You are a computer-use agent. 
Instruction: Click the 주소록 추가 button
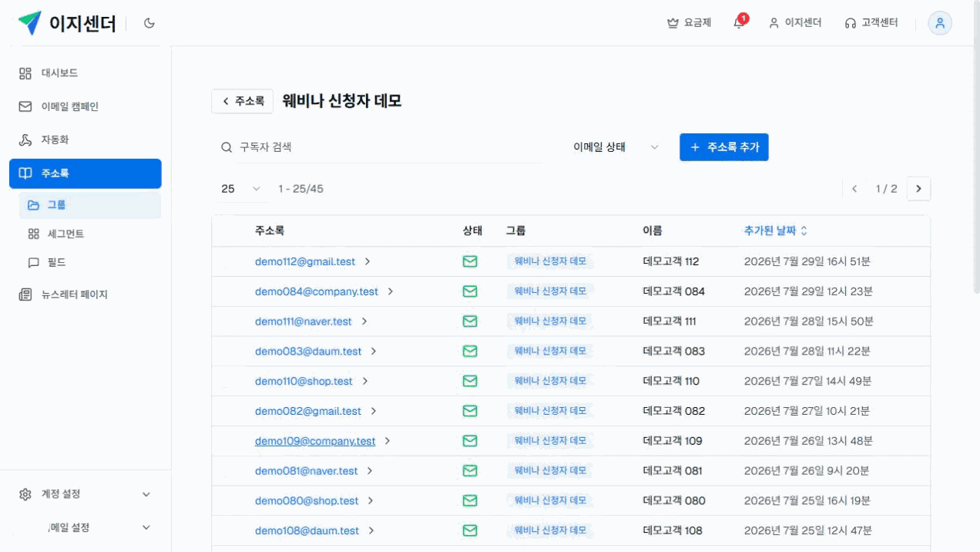point(724,147)
